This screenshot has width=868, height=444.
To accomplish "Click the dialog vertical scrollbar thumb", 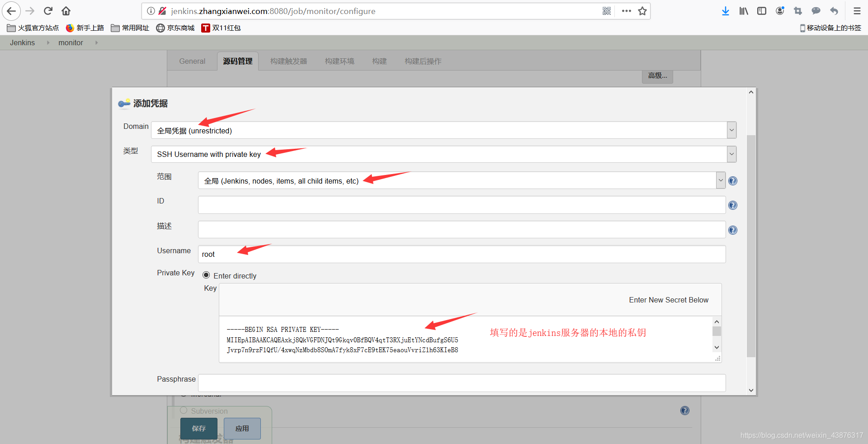I will coord(751,246).
